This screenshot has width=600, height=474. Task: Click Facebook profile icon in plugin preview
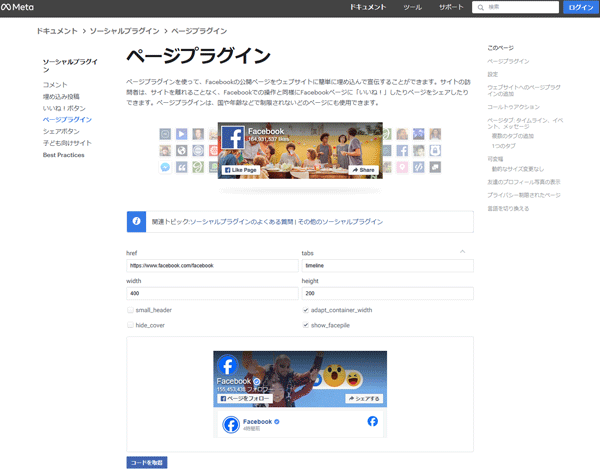(227, 366)
